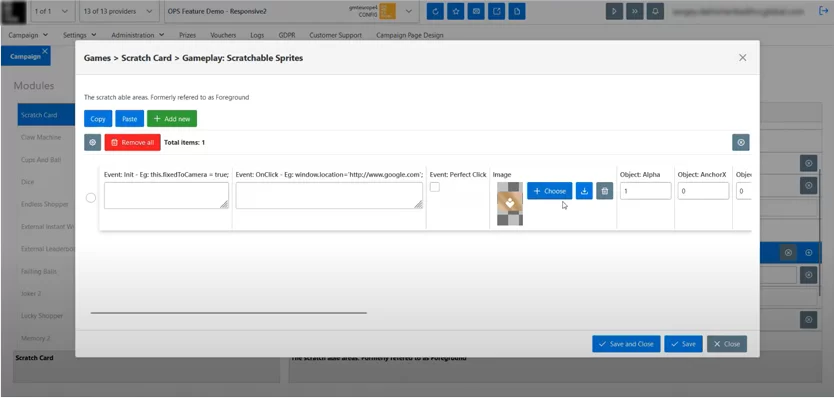The height and width of the screenshot is (398, 834).
Task: Click the envelope mail icon in toolbar
Action: click(x=476, y=11)
